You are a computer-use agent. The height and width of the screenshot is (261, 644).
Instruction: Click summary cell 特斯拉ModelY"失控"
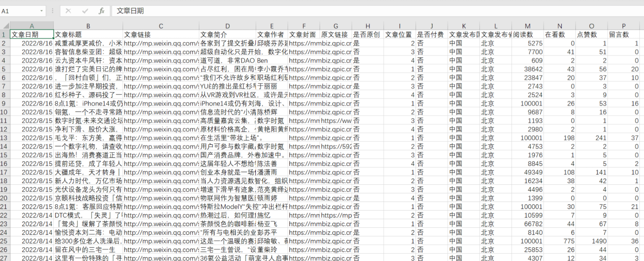coord(228,207)
